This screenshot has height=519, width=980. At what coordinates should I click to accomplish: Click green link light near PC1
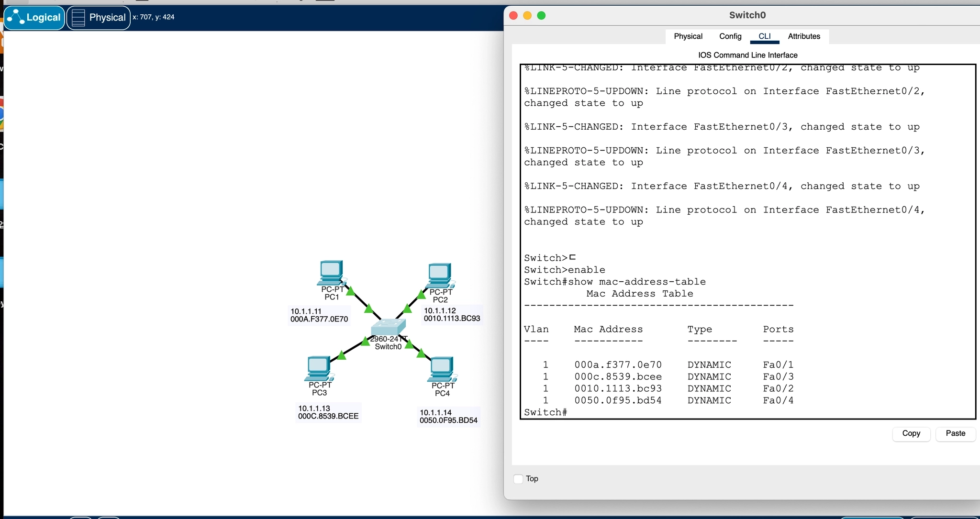coord(350,291)
